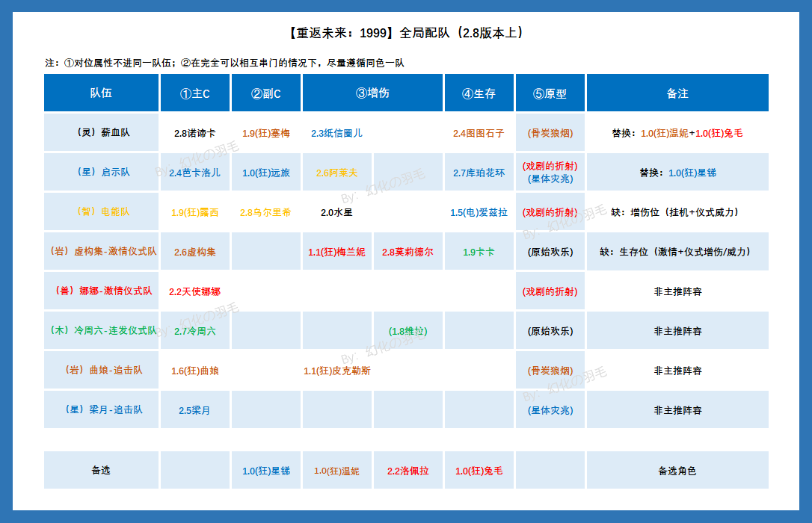Click the 2.3纸信圈儿 cell
This screenshot has width=812, height=523.
click(x=336, y=133)
